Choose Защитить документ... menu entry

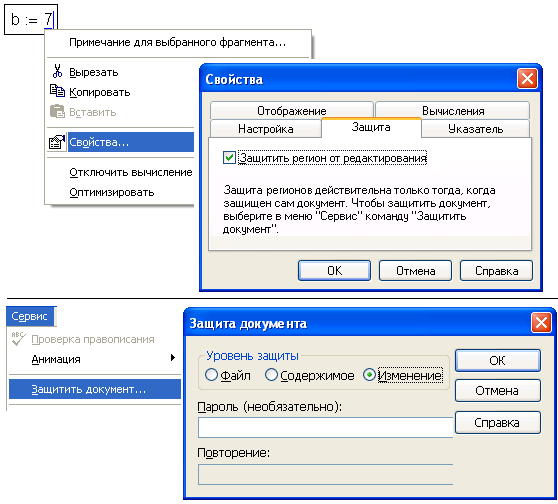[95, 389]
